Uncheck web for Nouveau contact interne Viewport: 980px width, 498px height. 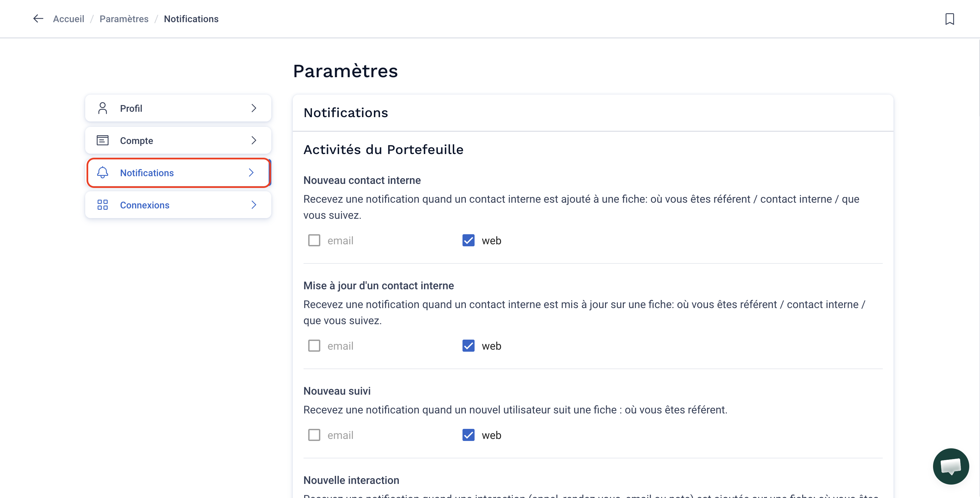[468, 240]
